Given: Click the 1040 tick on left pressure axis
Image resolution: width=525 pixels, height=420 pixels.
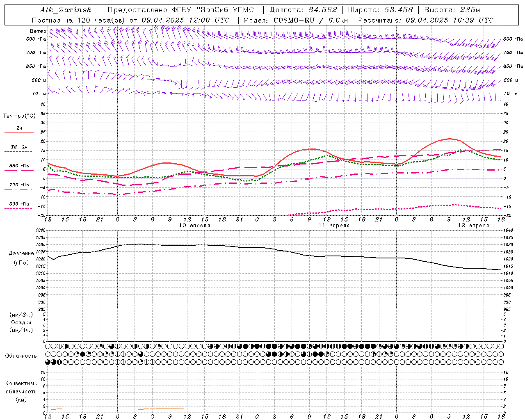Looking at the screenshot, I should (x=41, y=231).
